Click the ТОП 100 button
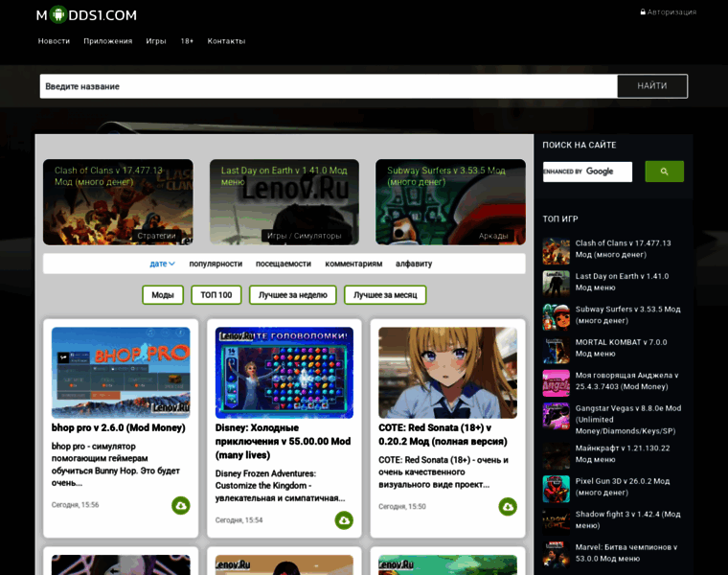Viewport: 728px width, 575px height. point(216,295)
